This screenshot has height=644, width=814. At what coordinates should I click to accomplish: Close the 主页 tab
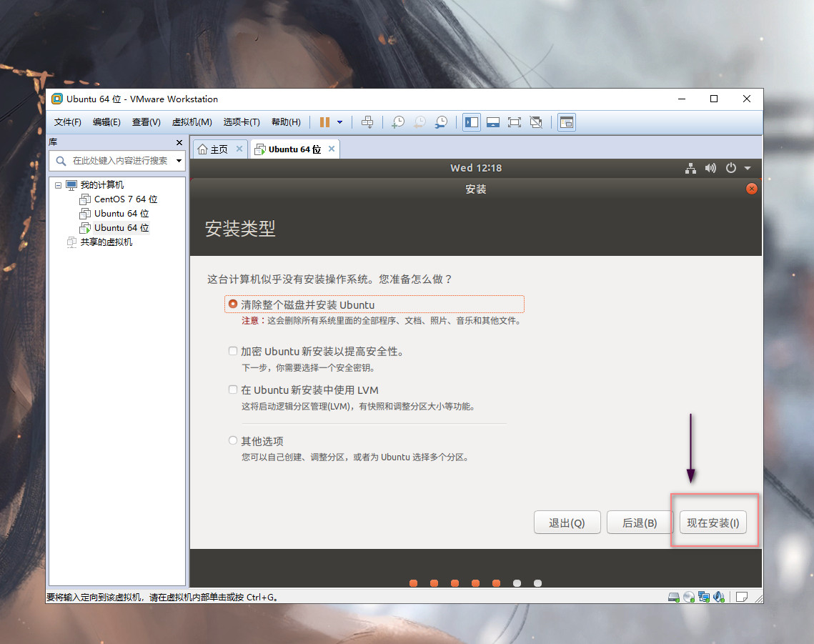click(x=239, y=149)
